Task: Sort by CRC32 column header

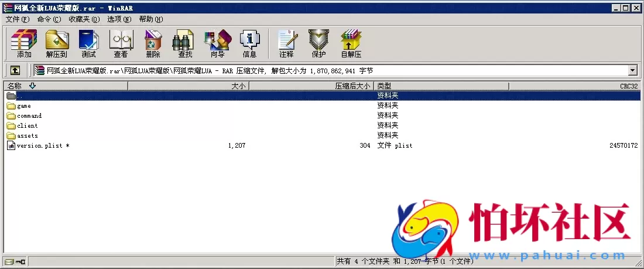Action: click(574, 86)
